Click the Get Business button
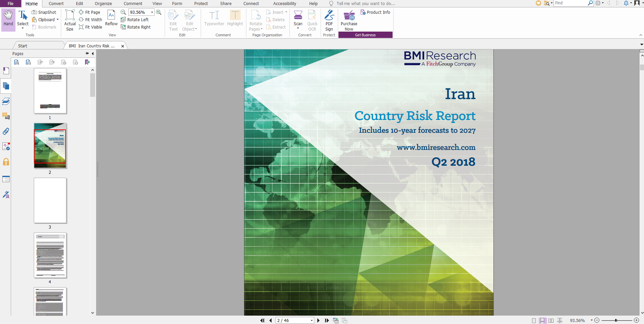The width and height of the screenshot is (644, 324). 365,35
